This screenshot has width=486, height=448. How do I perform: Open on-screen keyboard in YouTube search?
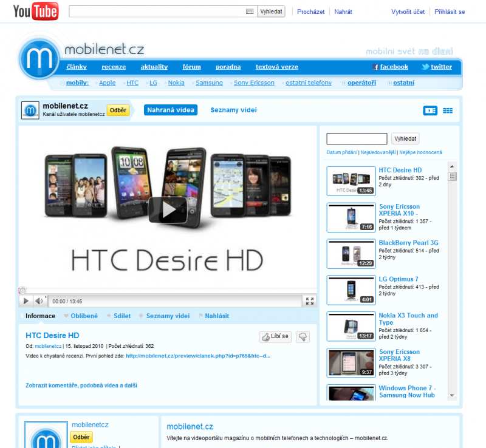point(250,12)
